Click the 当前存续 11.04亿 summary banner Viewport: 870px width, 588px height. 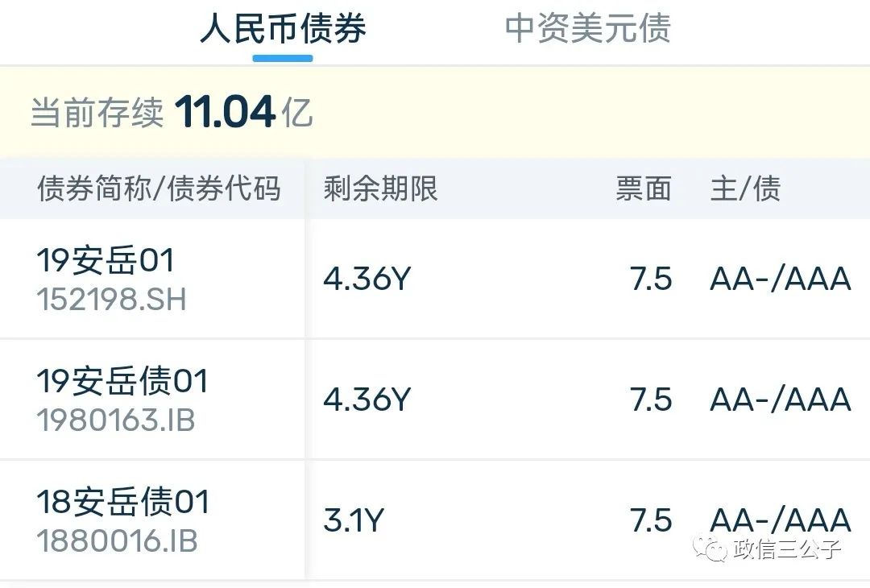[x=435, y=113]
